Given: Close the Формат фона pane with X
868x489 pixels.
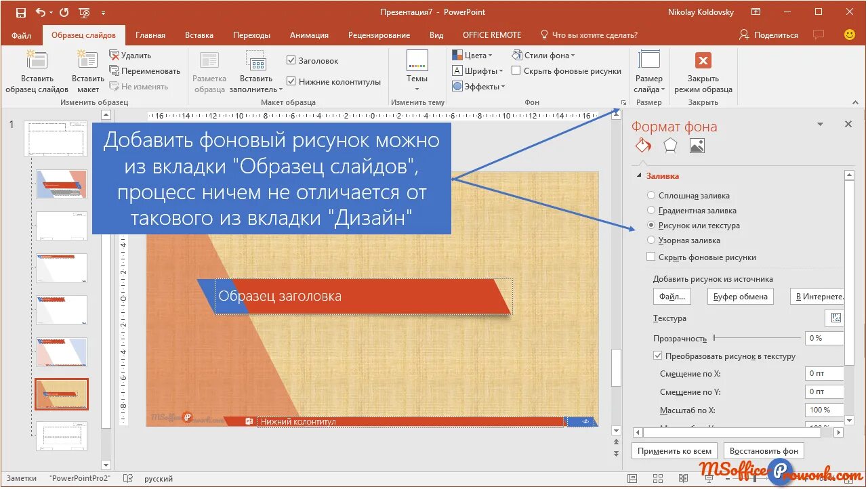Looking at the screenshot, I should tap(848, 125).
